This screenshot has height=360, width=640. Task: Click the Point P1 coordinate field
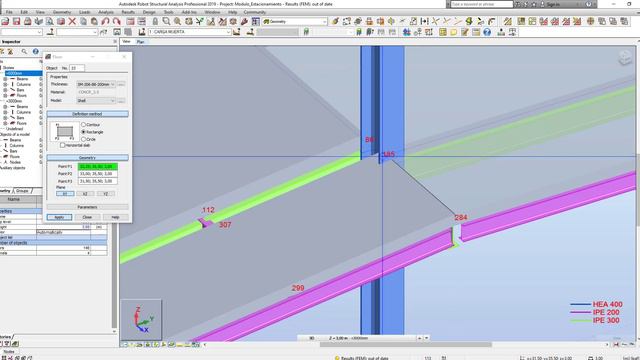(x=98, y=167)
